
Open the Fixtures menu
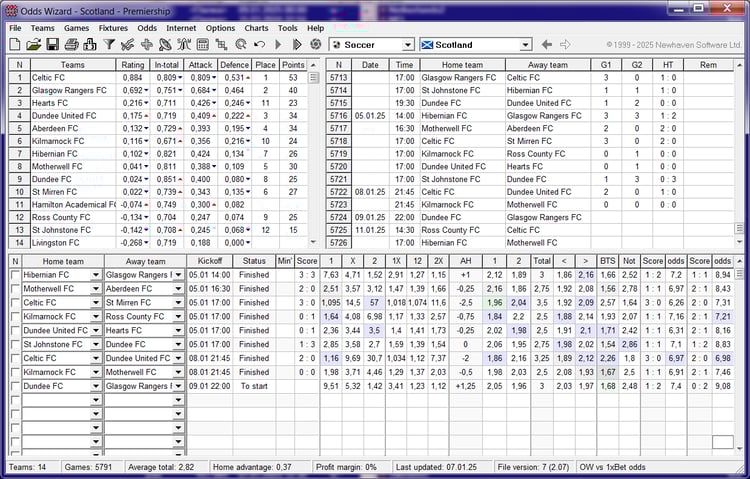[113, 28]
